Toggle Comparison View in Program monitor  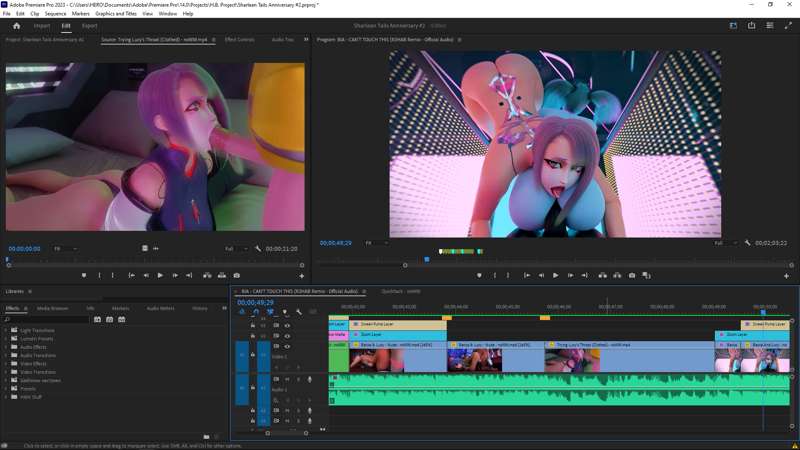[x=646, y=276]
